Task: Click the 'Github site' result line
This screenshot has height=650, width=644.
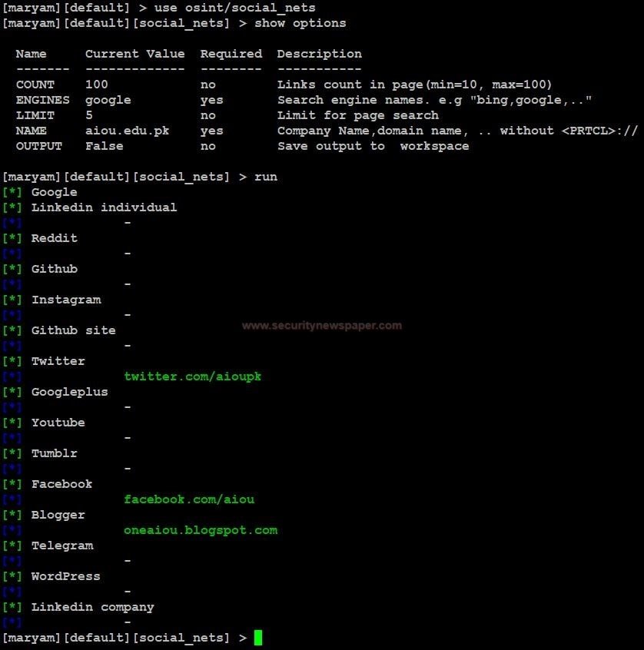Action: 74,330
